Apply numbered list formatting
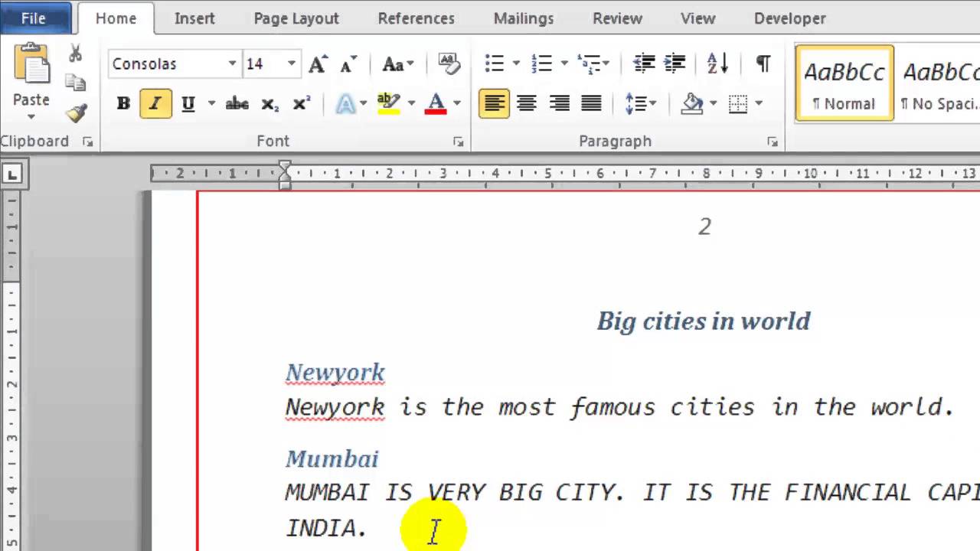This screenshot has height=551, width=980. [541, 64]
